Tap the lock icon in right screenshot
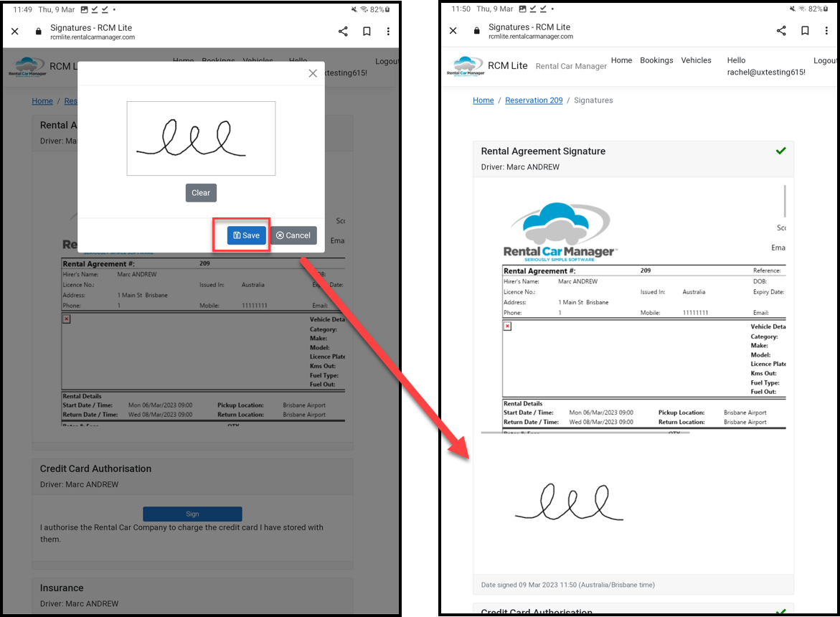This screenshot has width=840, height=617. [477, 31]
